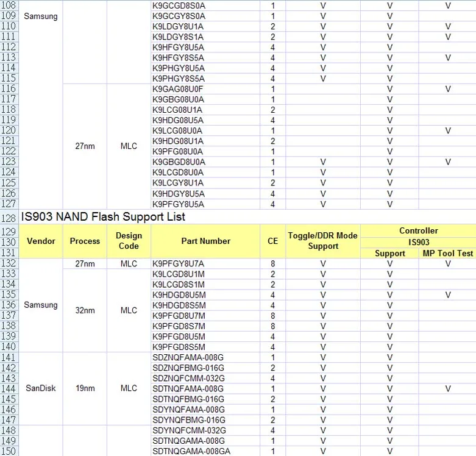This screenshot has height=456, width=476.
Task: Select cell K9PHGY8S5A
Action: (205, 79)
